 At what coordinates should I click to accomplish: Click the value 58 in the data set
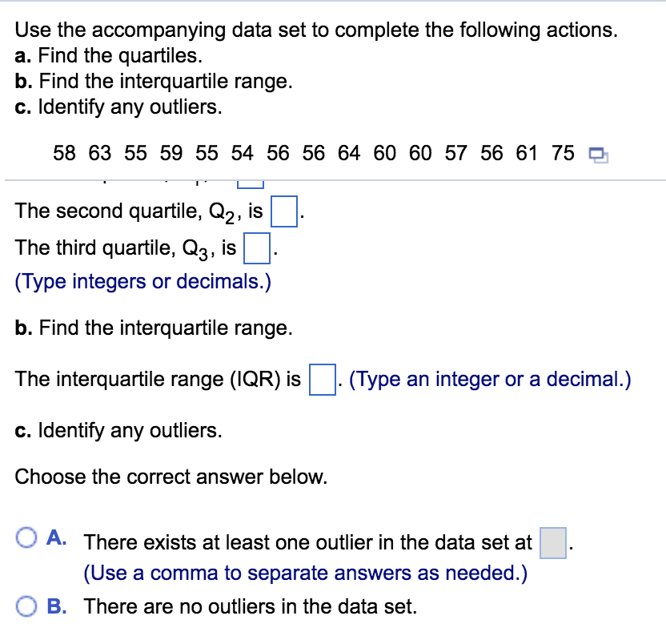(65, 153)
